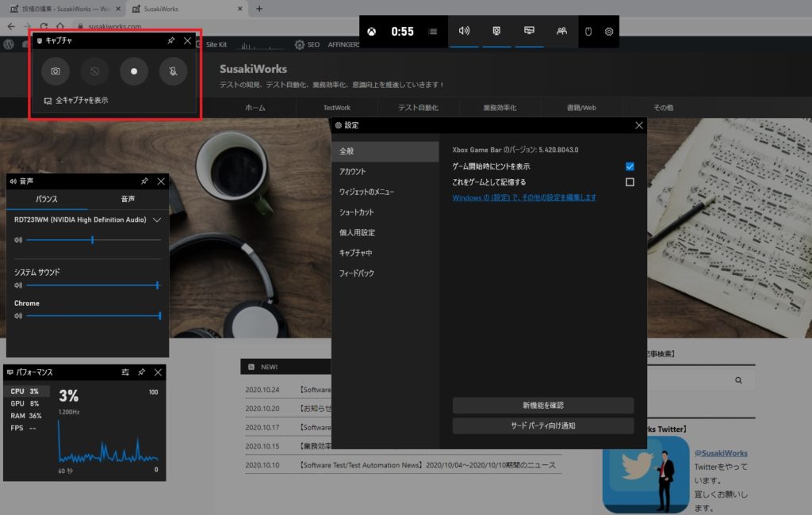The width and height of the screenshot is (812, 515).
Task: Open Windows settings link in settings panel
Action: pos(524,198)
